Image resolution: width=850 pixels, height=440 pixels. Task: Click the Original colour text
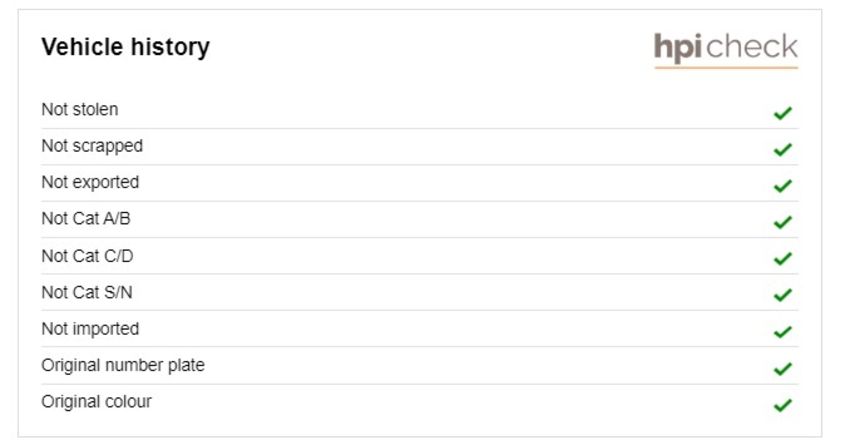click(x=96, y=402)
